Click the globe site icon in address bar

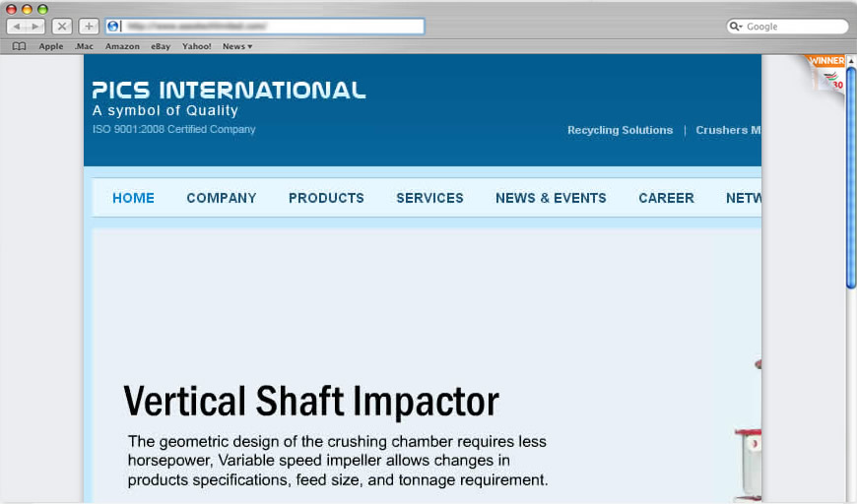pos(113,27)
